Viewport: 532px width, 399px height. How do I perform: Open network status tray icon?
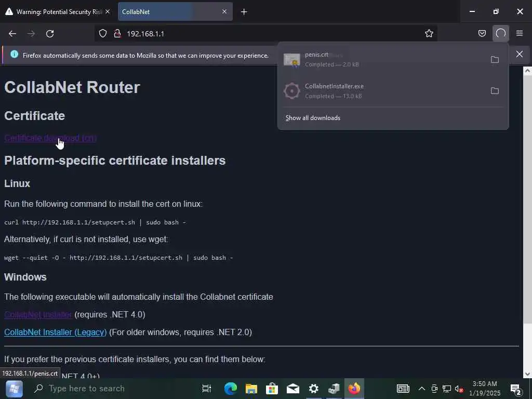pos(447,389)
